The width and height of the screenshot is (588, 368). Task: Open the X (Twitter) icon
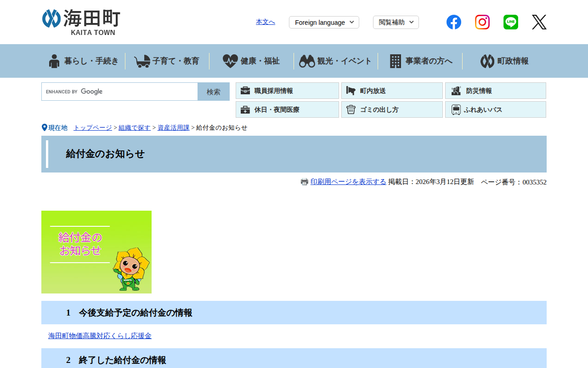tap(539, 22)
